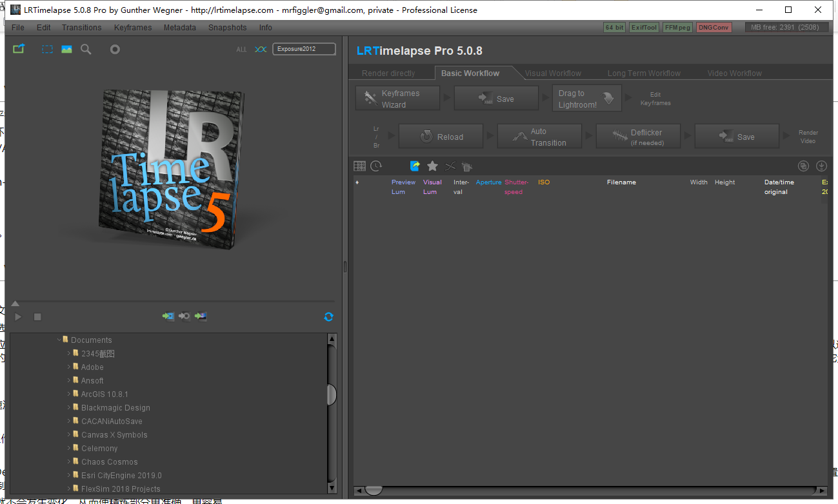Image resolution: width=838 pixels, height=504 pixels.
Task: Stop the preview playback
Action: 37,317
